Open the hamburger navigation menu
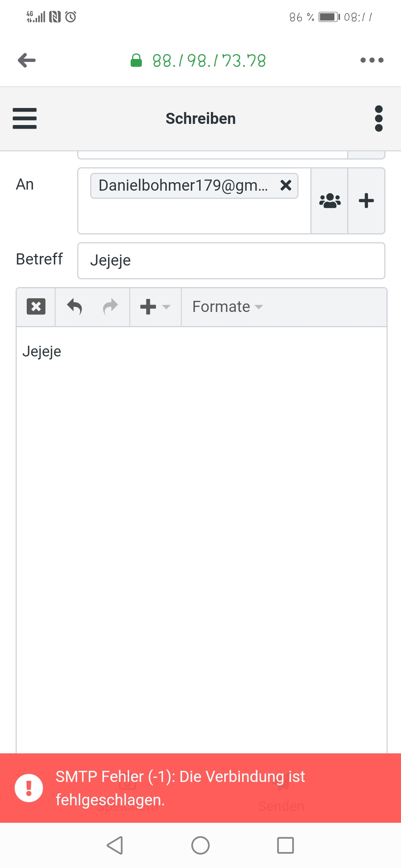The image size is (401, 868). 25,118
